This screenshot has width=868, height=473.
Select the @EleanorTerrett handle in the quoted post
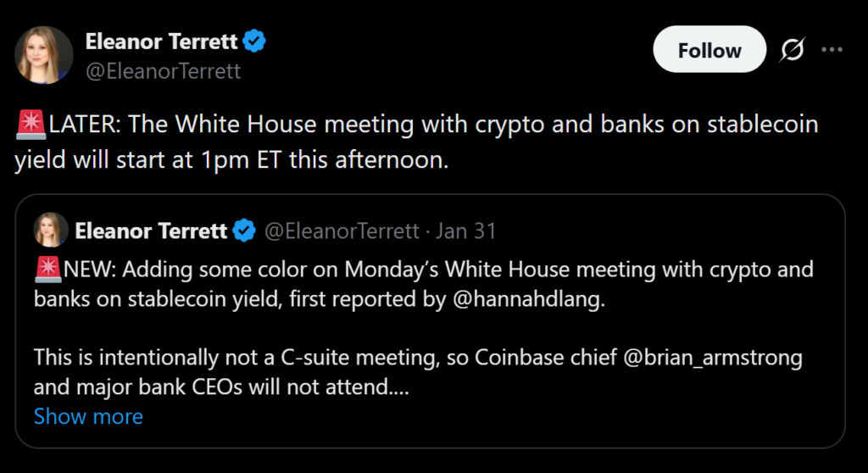(342, 231)
